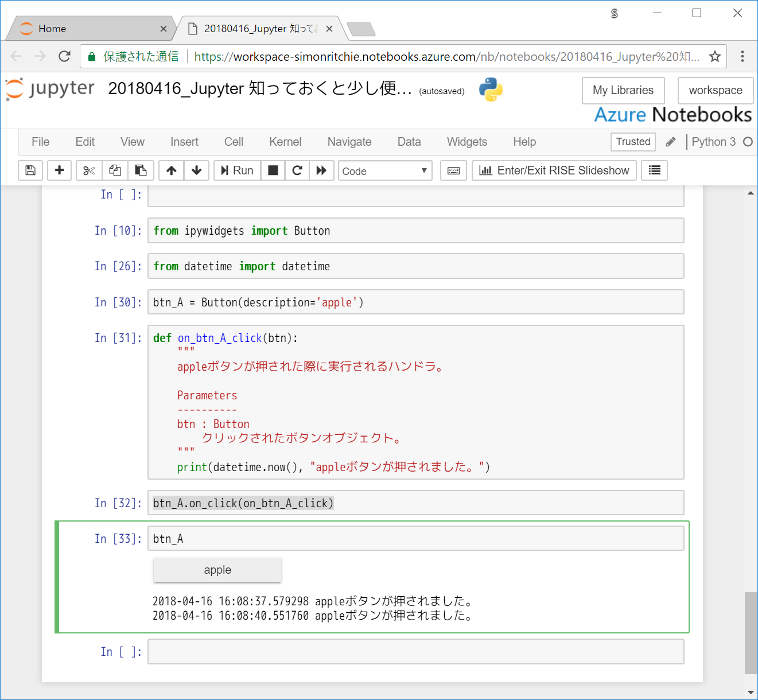Open the Kernel menu
Viewport: 758px width, 700px height.
(285, 142)
